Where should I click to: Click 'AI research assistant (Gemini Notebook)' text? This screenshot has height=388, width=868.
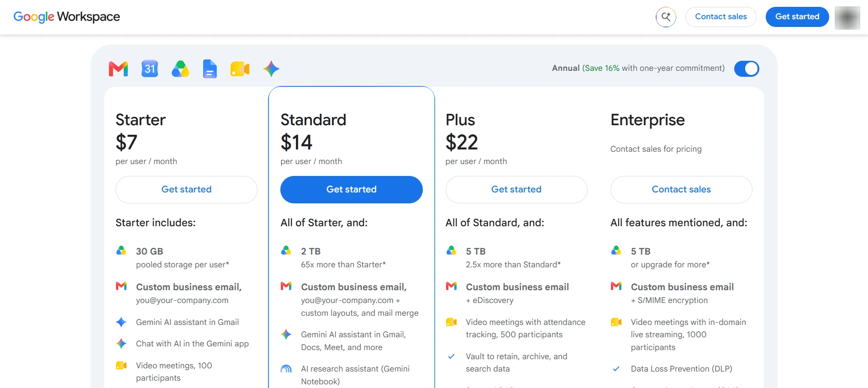point(355,375)
